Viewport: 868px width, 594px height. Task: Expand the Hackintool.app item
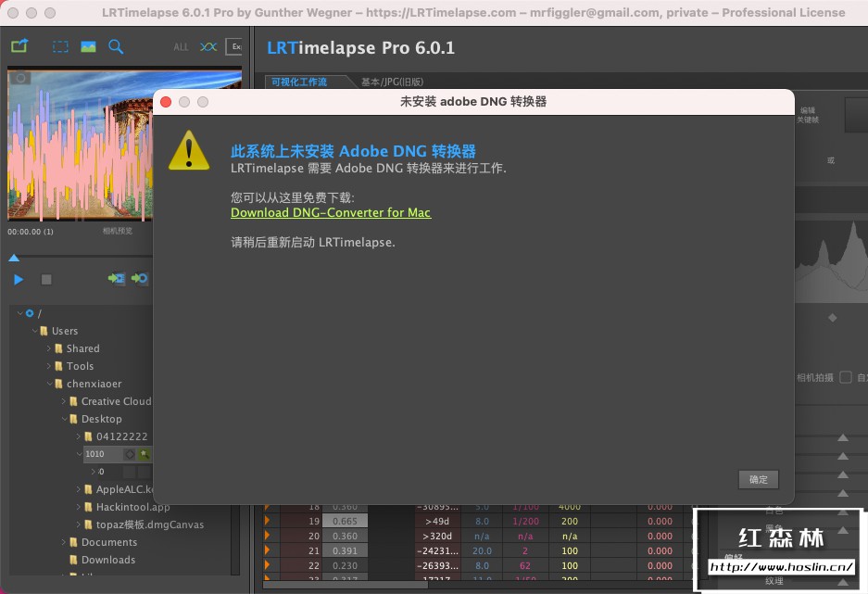coord(79,507)
